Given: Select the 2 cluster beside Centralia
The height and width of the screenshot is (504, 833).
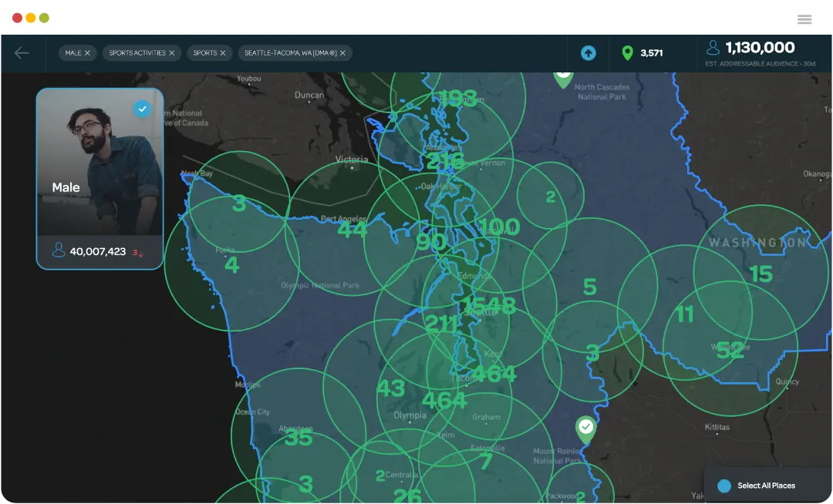Looking at the screenshot, I should tap(380, 475).
